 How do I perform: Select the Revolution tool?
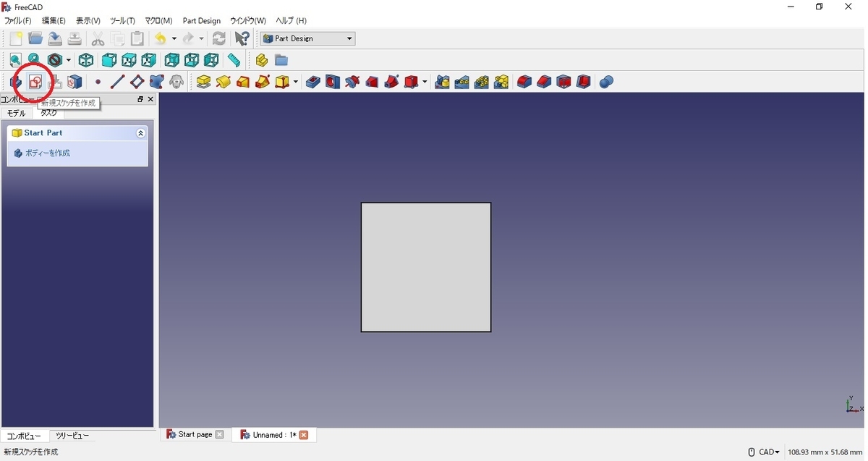pos(224,82)
